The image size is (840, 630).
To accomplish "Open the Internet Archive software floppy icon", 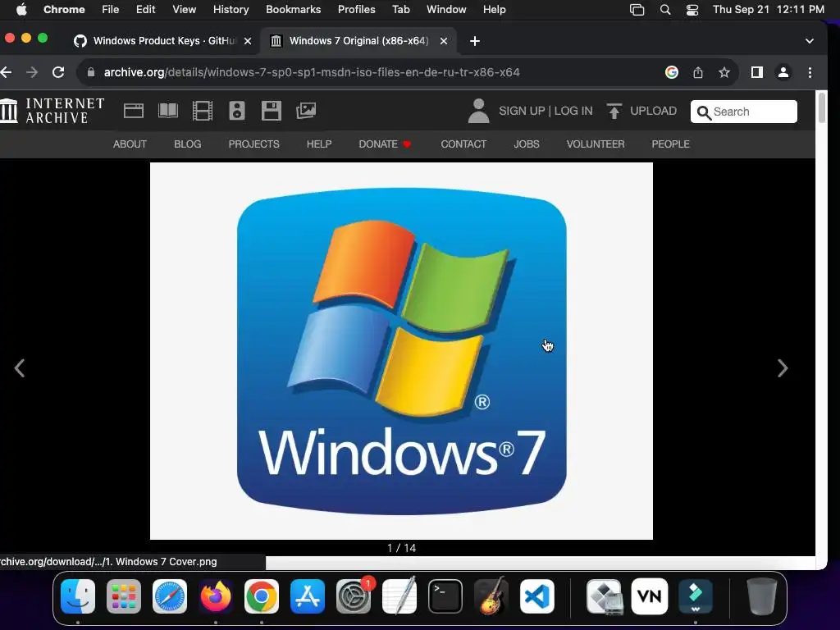I will [271, 111].
